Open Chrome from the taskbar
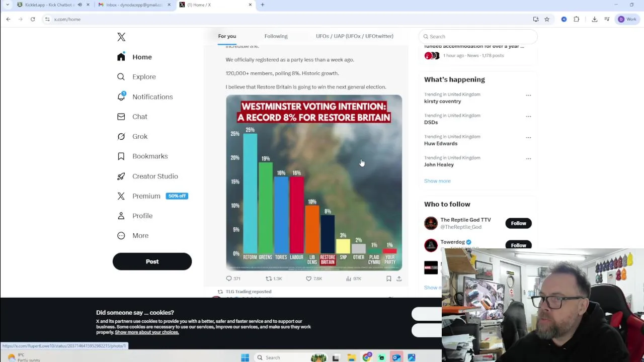The width and height of the screenshot is (644, 362). point(366,357)
